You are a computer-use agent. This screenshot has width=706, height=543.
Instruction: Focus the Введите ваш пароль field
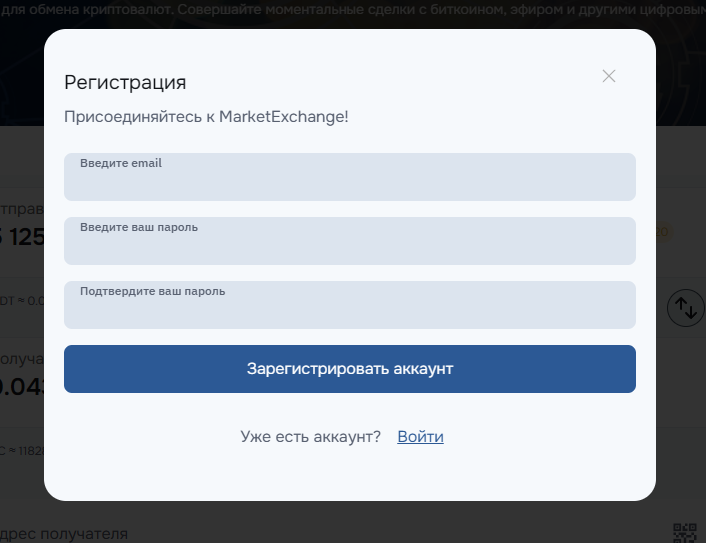350,241
